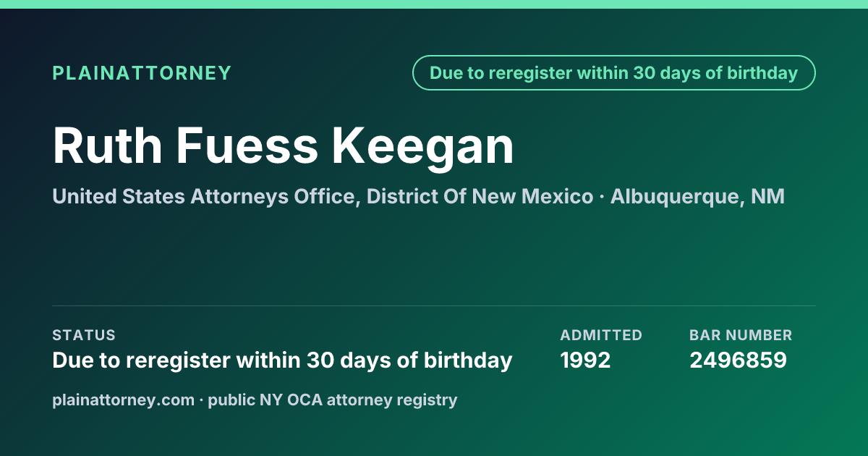The image size is (868, 456).
Task: Open the plainattorney.com footer link
Action: (124, 400)
